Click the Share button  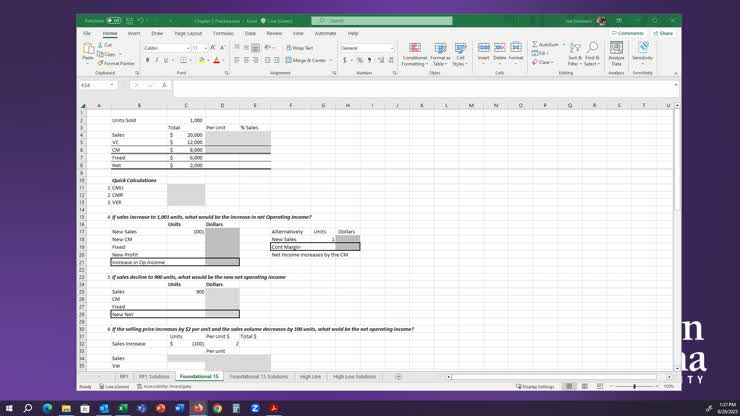(x=662, y=33)
